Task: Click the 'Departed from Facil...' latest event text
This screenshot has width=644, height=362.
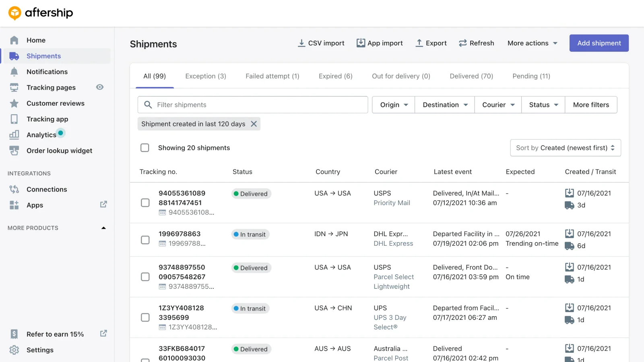Action: click(466, 308)
